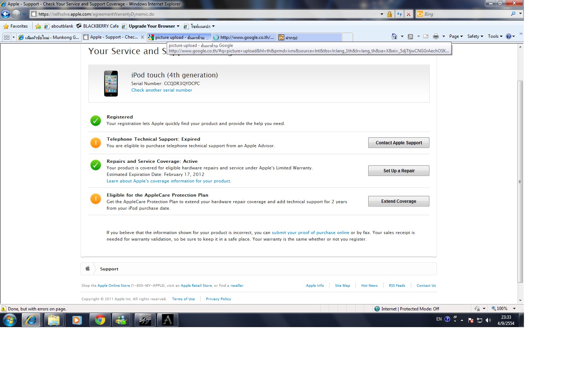Click the blue Help icon in command bar
The height and width of the screenshot is (378, 588).
tap(509, 36)
